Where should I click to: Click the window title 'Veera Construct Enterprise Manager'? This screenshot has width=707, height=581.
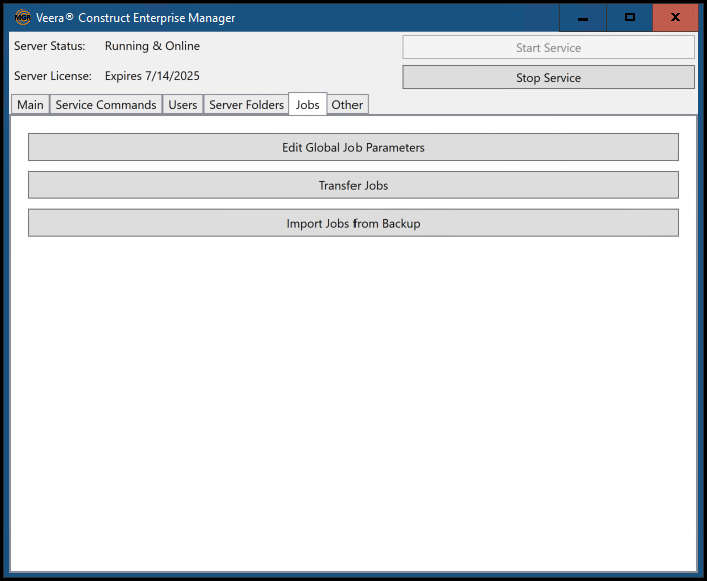(135, 18)
